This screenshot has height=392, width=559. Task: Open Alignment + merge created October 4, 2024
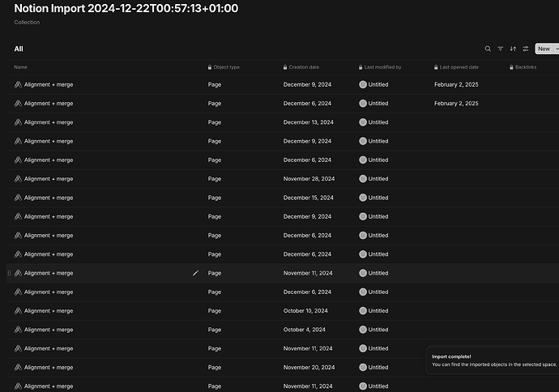pyautogui.click(x=49, y=330)
